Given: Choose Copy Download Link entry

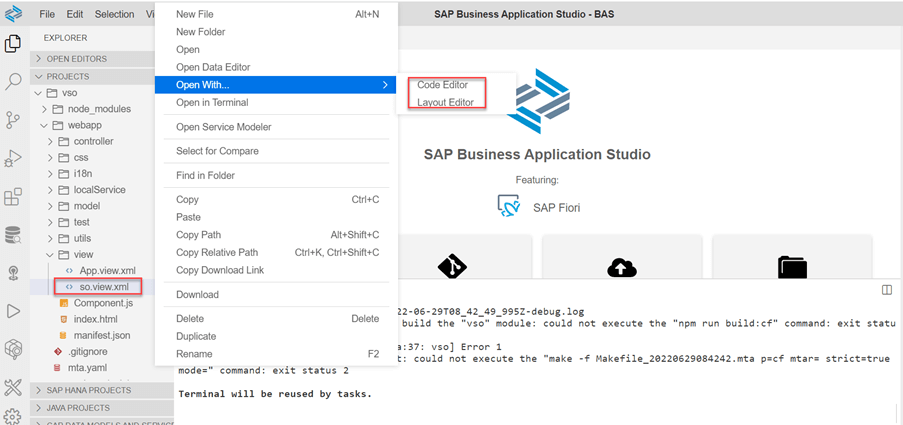Looking at the screenshot, I should coord(277,270).
